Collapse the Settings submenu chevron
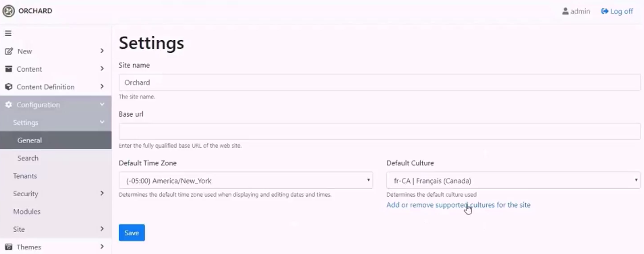 coord(102,122)
